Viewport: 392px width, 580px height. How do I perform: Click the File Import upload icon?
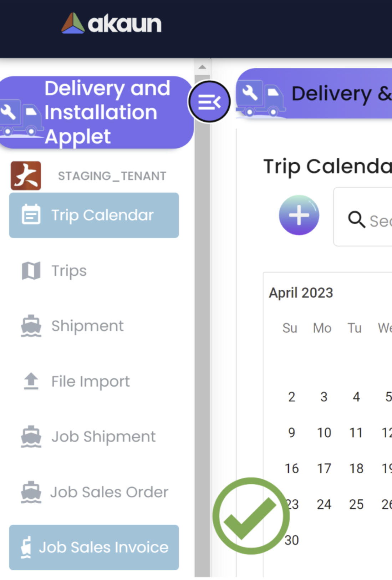click(x=31, y=381)
